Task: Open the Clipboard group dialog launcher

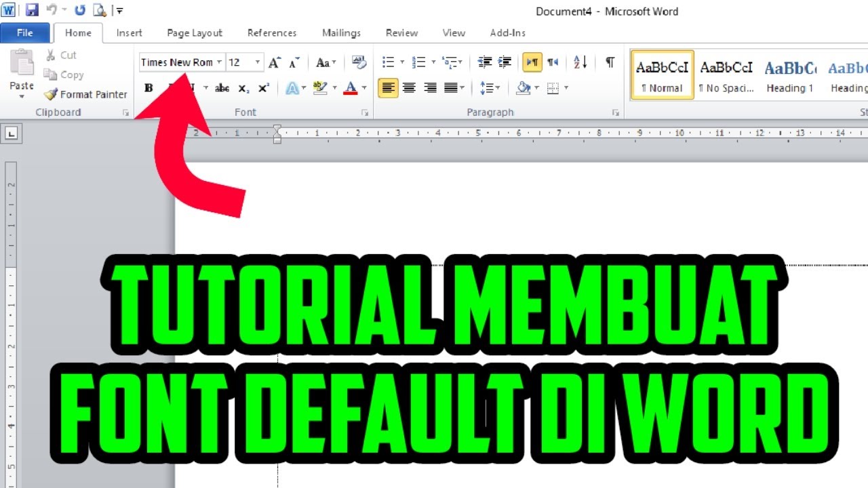Action: [x=125, y=113]
